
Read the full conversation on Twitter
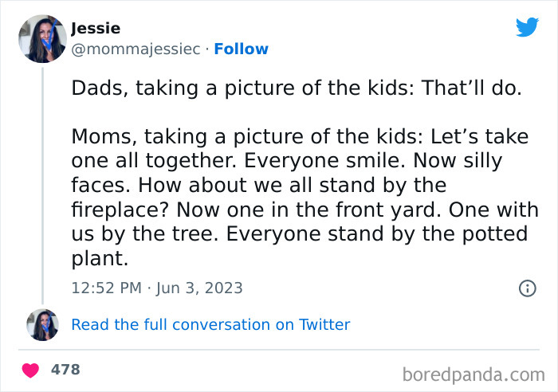pos(210,324)
